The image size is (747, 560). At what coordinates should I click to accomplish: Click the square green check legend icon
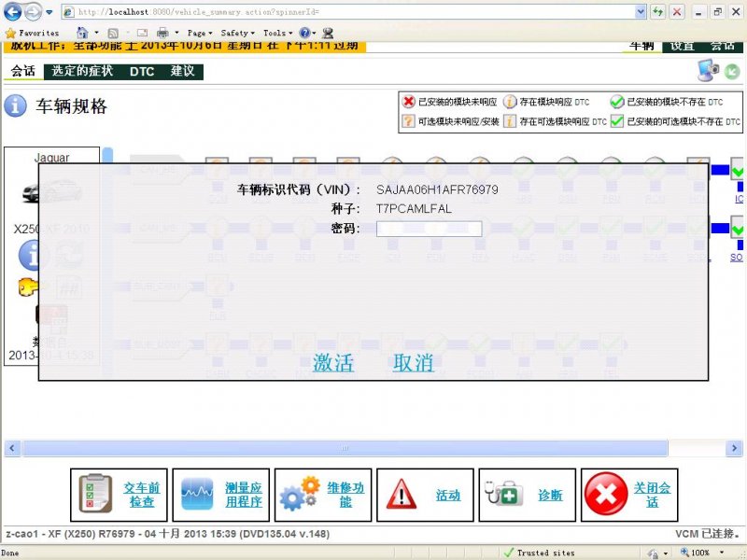tap(617, 121)
